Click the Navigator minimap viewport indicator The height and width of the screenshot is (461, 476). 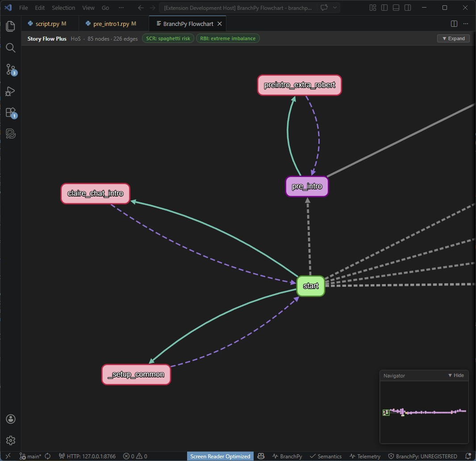386,412
